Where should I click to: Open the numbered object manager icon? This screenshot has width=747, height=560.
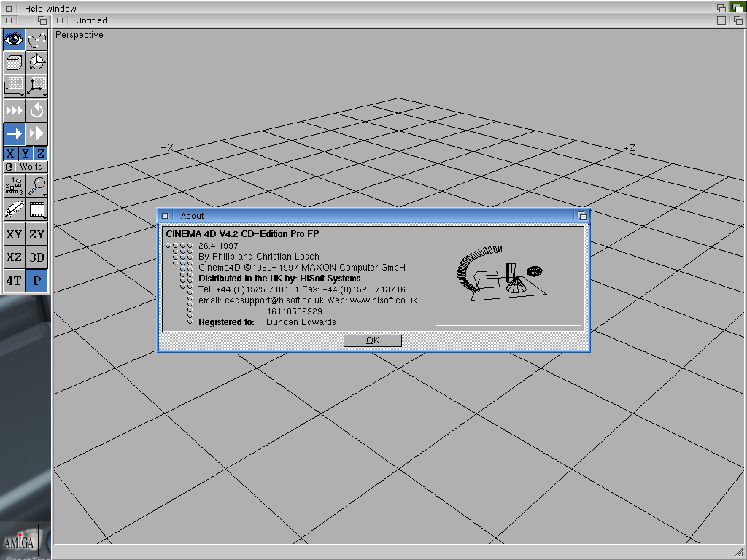(14, 186)
